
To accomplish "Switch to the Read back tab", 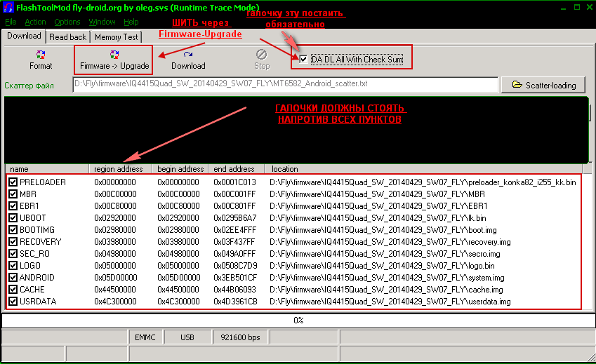I will (x=68, y=37).
